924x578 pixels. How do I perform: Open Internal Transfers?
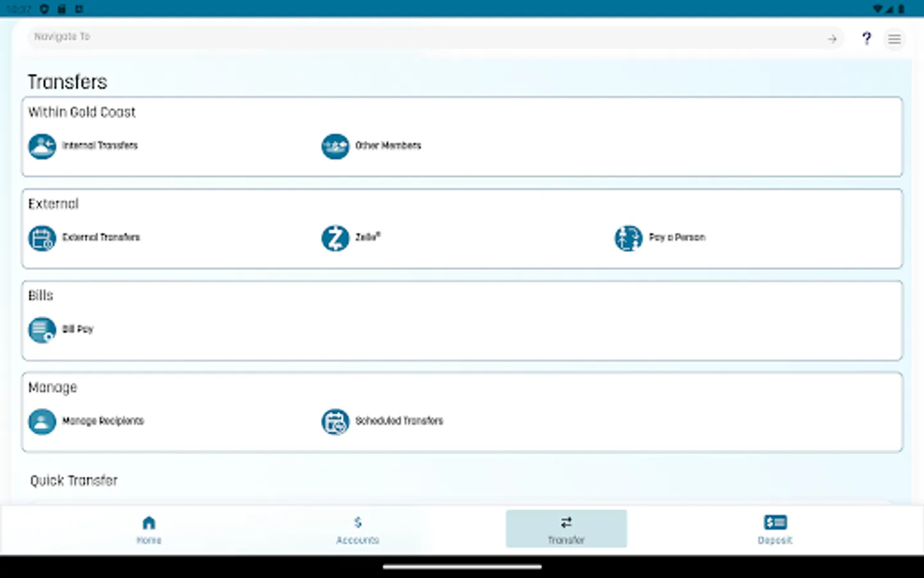(x=42, y=146)
